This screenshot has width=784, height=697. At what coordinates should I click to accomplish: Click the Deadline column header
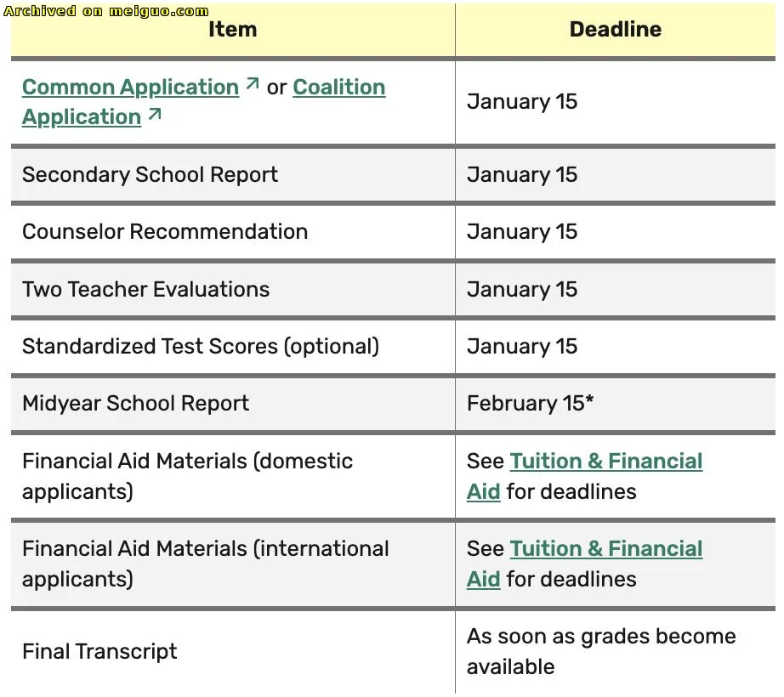[615, 29]
